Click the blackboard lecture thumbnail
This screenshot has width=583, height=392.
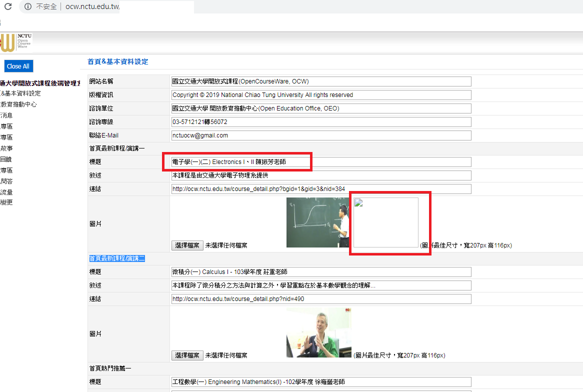coord(318,222)
